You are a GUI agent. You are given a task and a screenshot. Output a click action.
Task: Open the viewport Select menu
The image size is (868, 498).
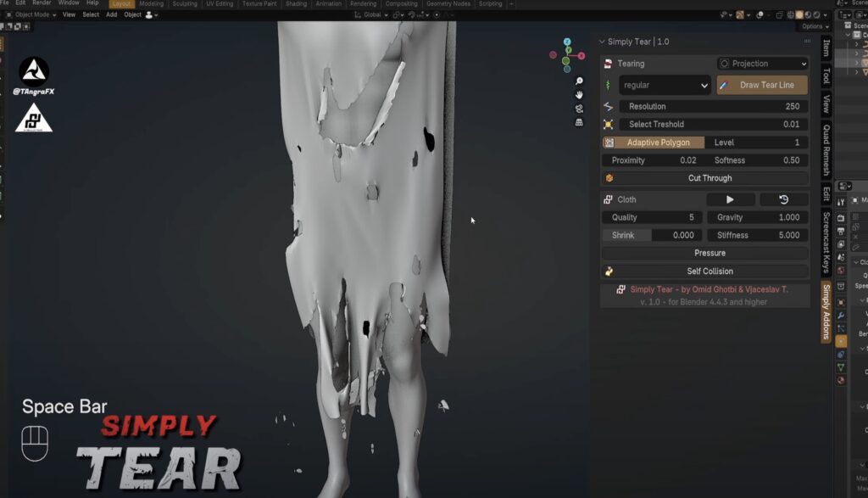[91, 15]
